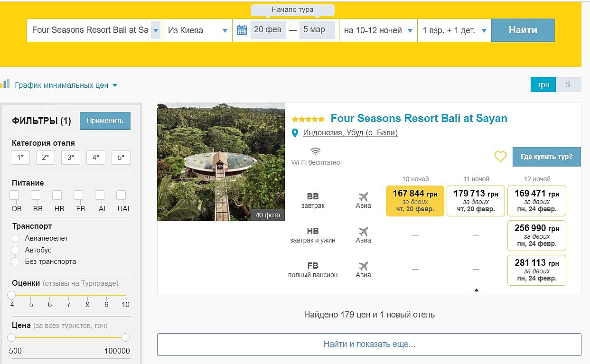
Task: Check the BB meal checkbox
Action: point(36,195)
